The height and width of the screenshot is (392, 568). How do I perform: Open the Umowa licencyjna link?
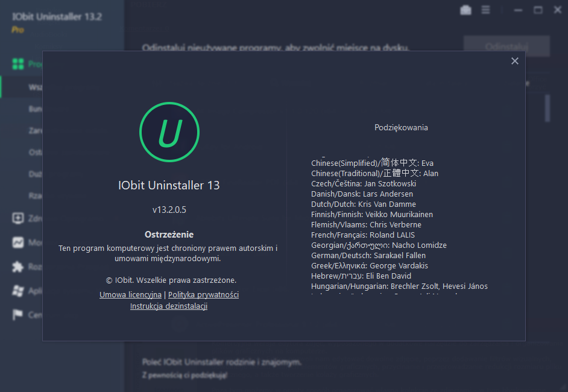[x=130, y=294]
